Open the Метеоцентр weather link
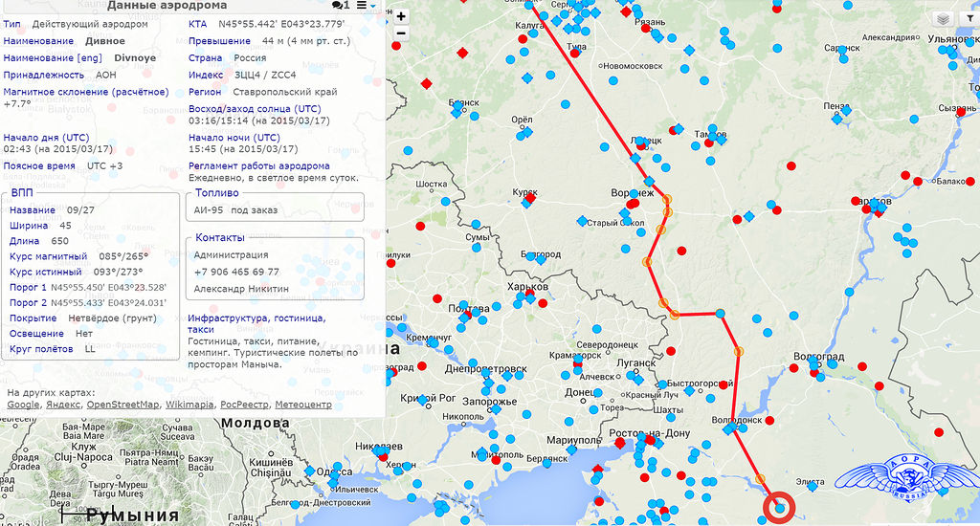Screen dimensions: 980x526 pyautogui.click(x=303, y=405)
